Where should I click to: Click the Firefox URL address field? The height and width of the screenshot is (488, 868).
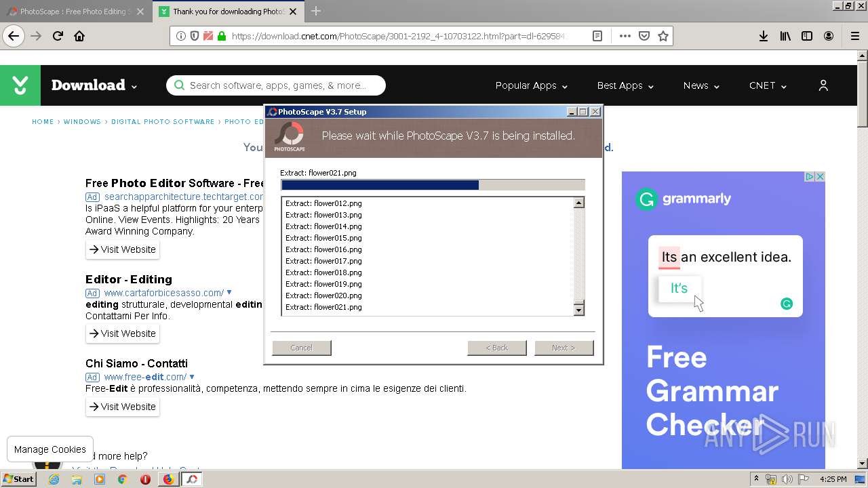(399, 36)
